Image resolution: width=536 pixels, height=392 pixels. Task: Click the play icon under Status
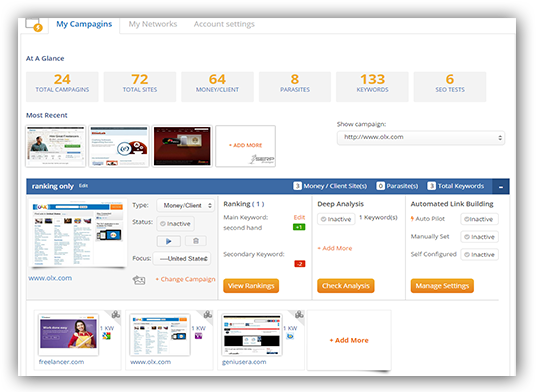[169, 241]
